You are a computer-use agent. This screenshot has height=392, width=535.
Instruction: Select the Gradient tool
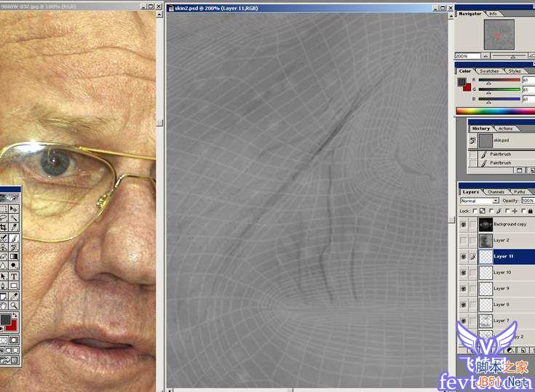(x=13, y=256)
